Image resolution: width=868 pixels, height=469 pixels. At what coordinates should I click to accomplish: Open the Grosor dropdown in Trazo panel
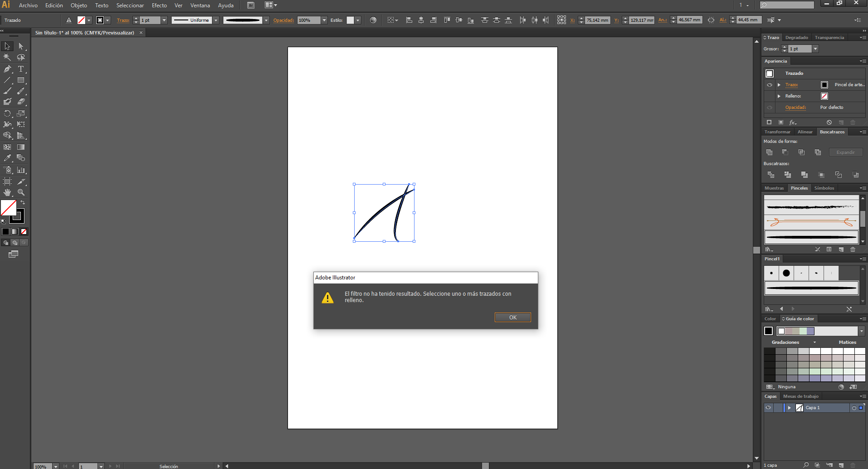[815, 49]
